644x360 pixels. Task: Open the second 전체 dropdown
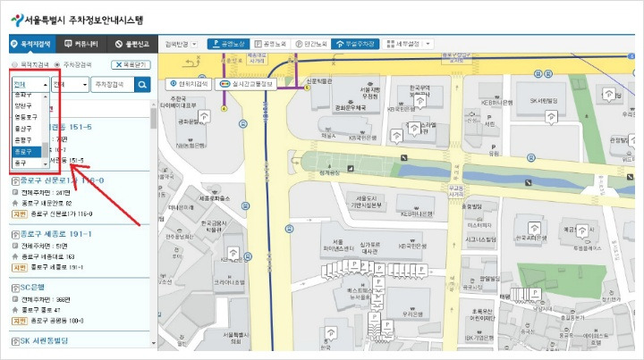tap(71, 85)
